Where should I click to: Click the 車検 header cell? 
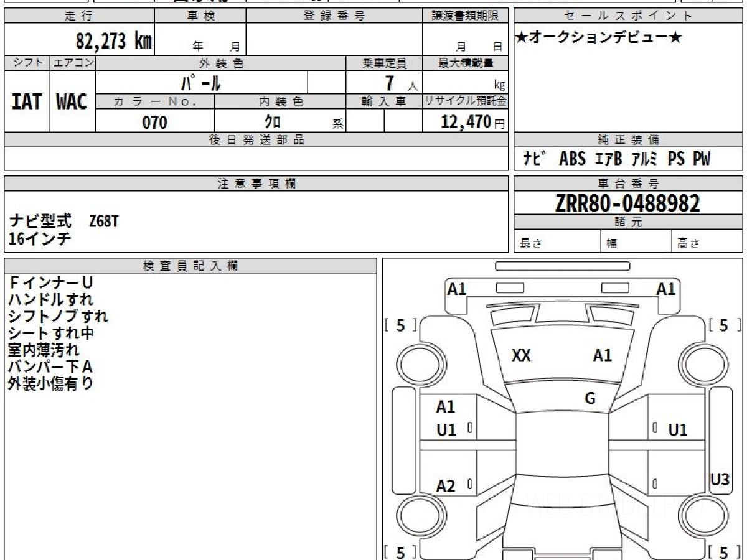click(200, 16)
